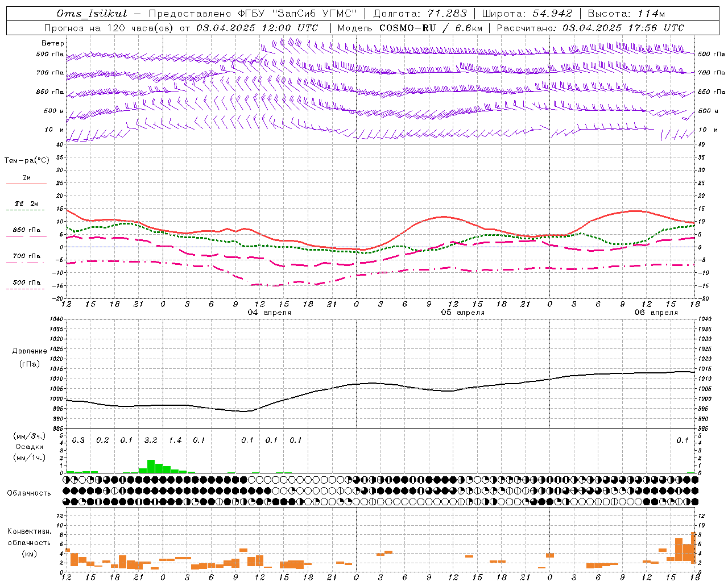Click the 0.3 precipitation amount

[x=78, y=440]
